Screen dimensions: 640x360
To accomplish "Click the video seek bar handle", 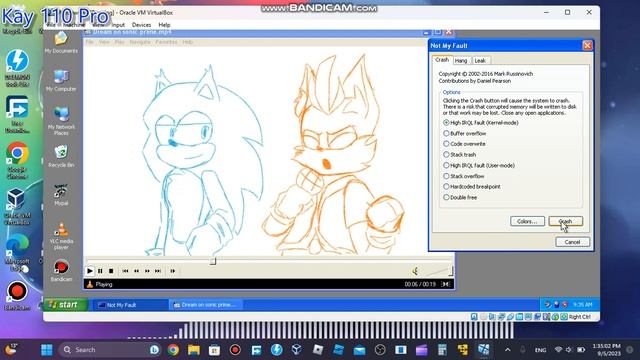I will coord(213,261).
